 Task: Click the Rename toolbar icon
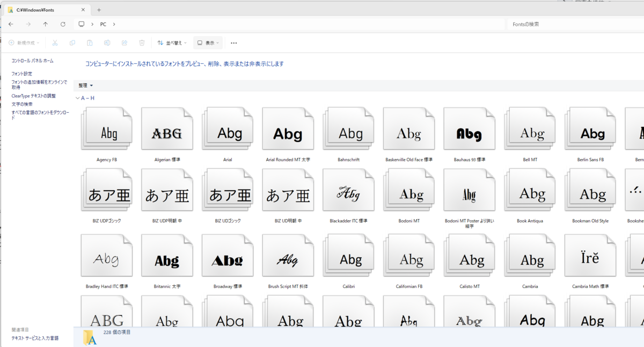coord(107,43)
